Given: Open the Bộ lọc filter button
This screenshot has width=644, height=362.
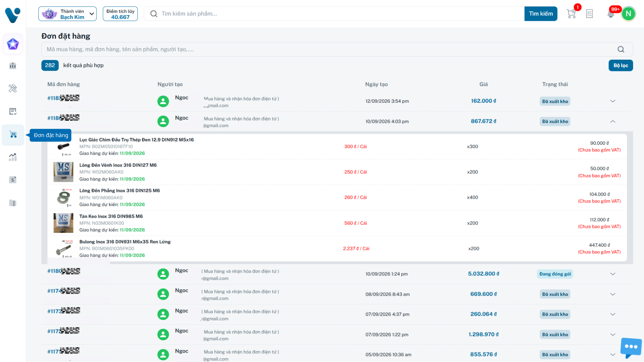Looking at the screenshot, I should (x=621, y=66).
